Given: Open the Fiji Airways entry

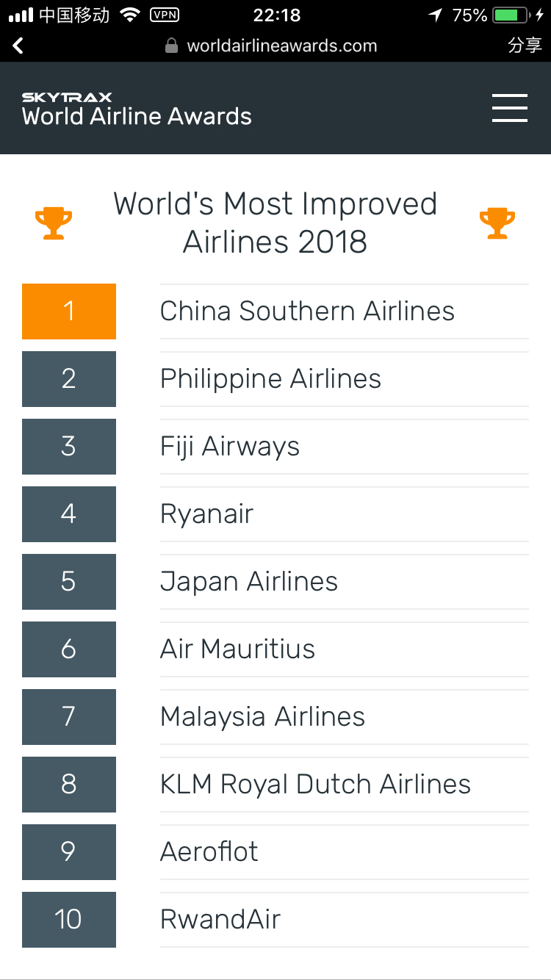Looking at the screenshot, I should (230, 447).
